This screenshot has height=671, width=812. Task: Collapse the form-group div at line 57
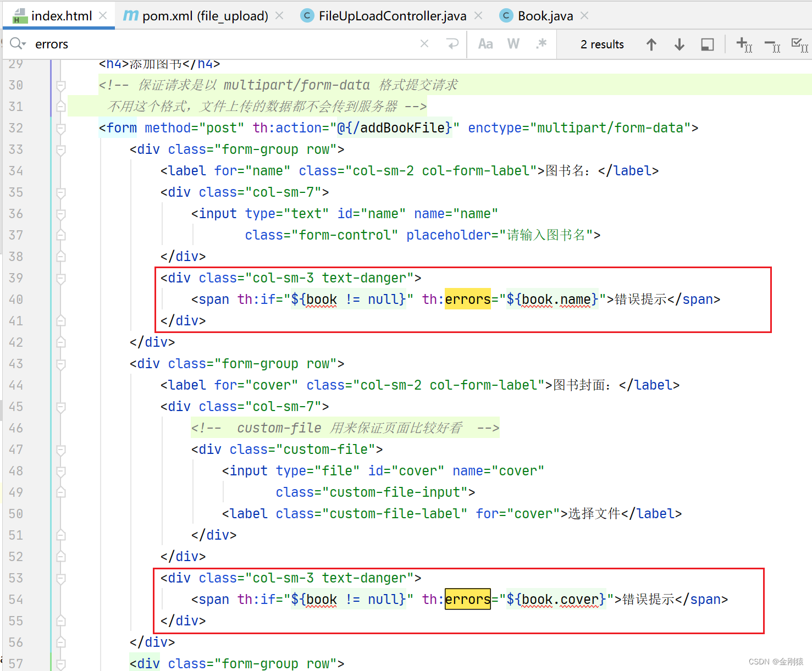(61, 664)
